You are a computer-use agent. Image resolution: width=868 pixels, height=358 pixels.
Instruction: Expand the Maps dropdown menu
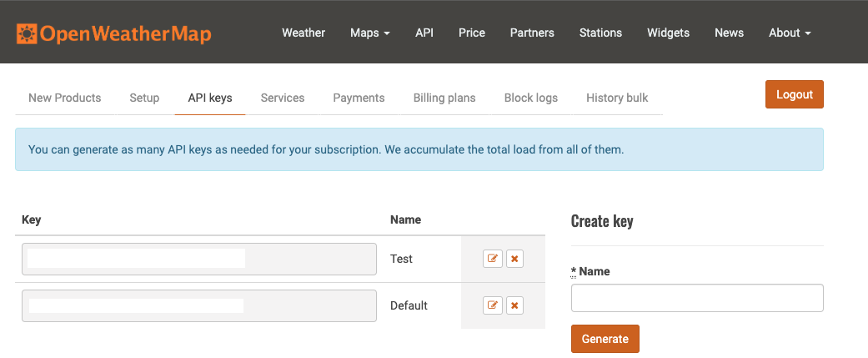(369, 33)
